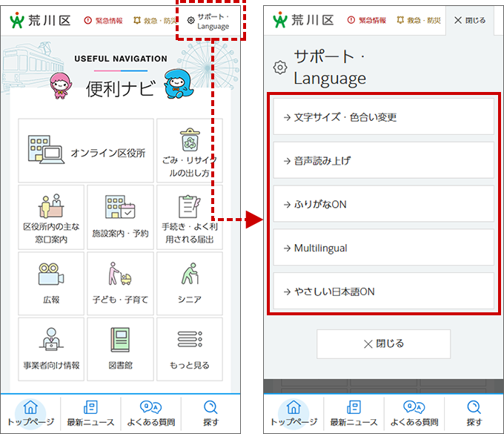Open よくある質問 in left screen bottom bar

tap(151, 413)
